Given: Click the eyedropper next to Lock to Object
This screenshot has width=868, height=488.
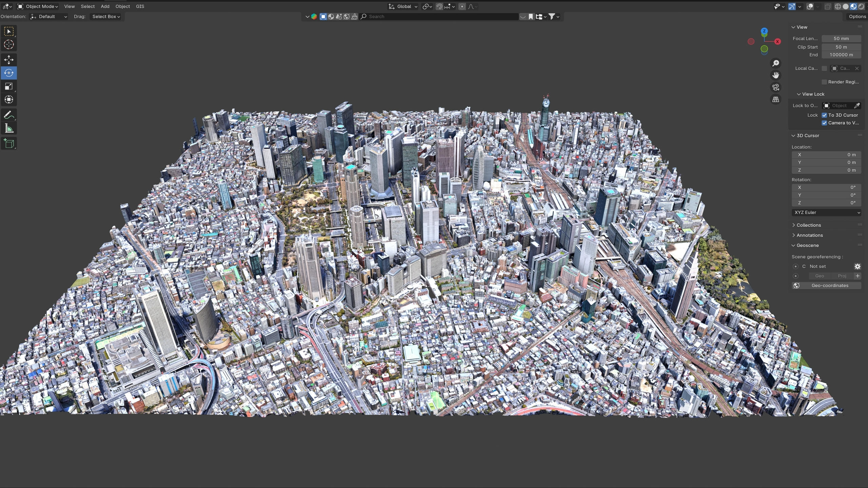Looking at the screenshot, I should 857,106.
